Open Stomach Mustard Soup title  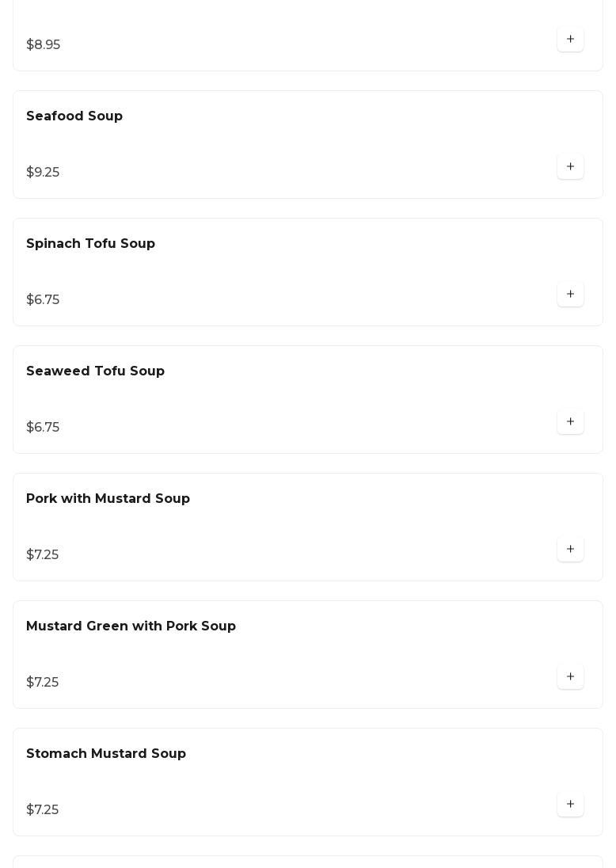[106, 754]
